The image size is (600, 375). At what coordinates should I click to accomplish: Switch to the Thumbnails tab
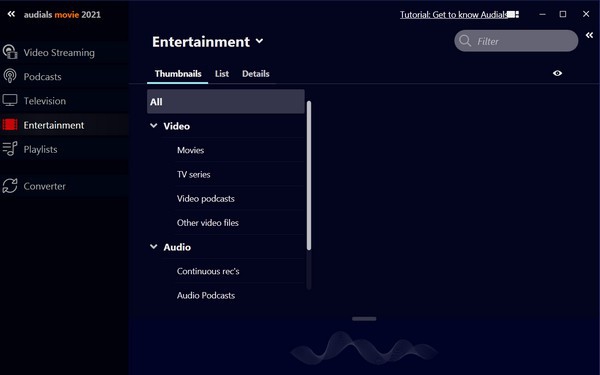pos(178,73)
